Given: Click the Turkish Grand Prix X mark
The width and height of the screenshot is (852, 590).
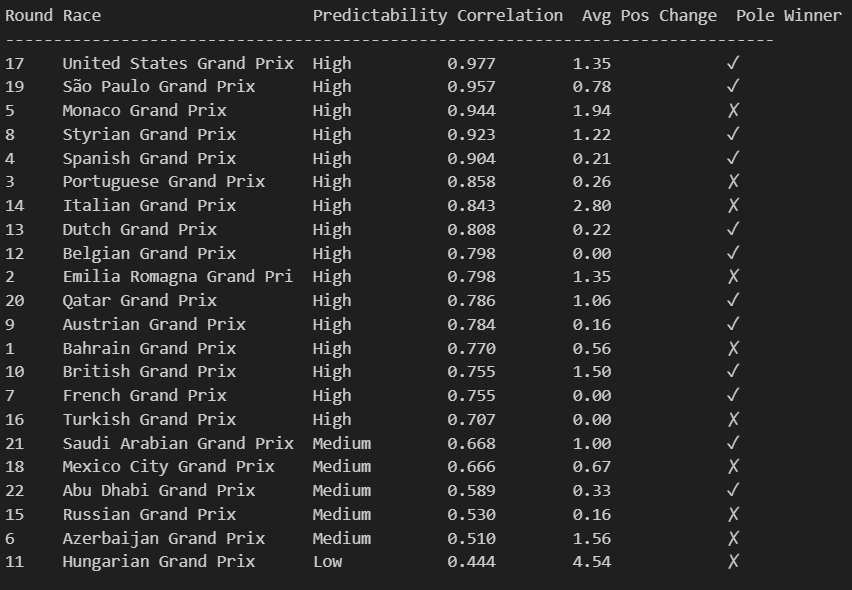Looking at the screenshot, I should [733, 419].
